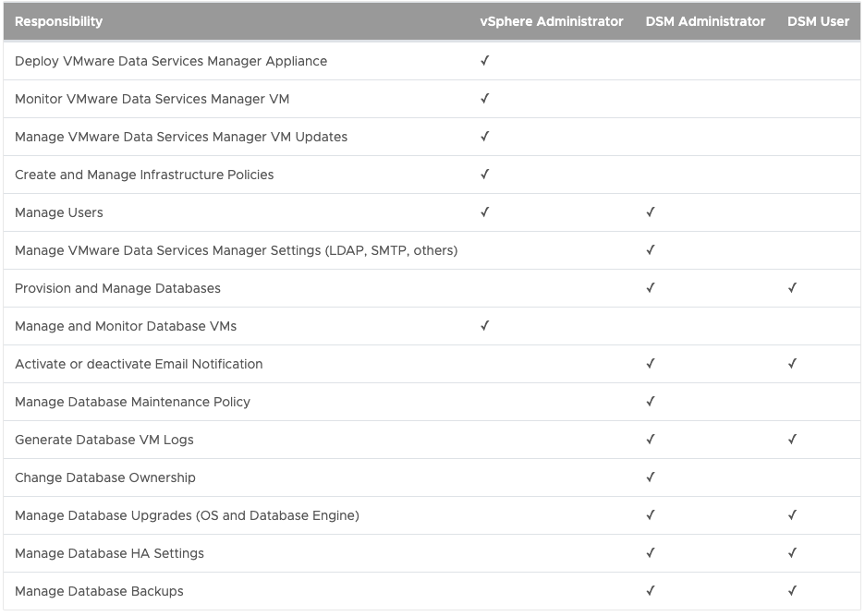The image size is (865, 616).
Task: Click DSM Administrator checkmark for Provision and Manage Databases
Action: coord(651,288)
